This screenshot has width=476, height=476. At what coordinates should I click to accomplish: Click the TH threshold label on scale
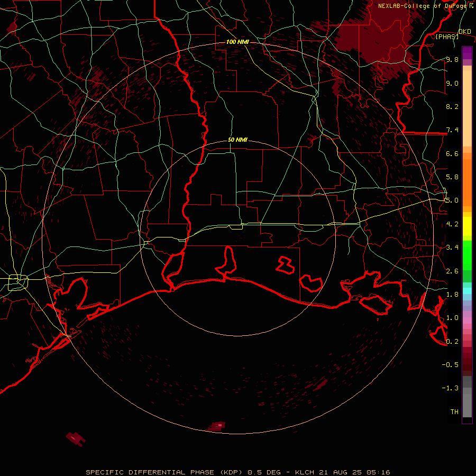click(454, 412)
